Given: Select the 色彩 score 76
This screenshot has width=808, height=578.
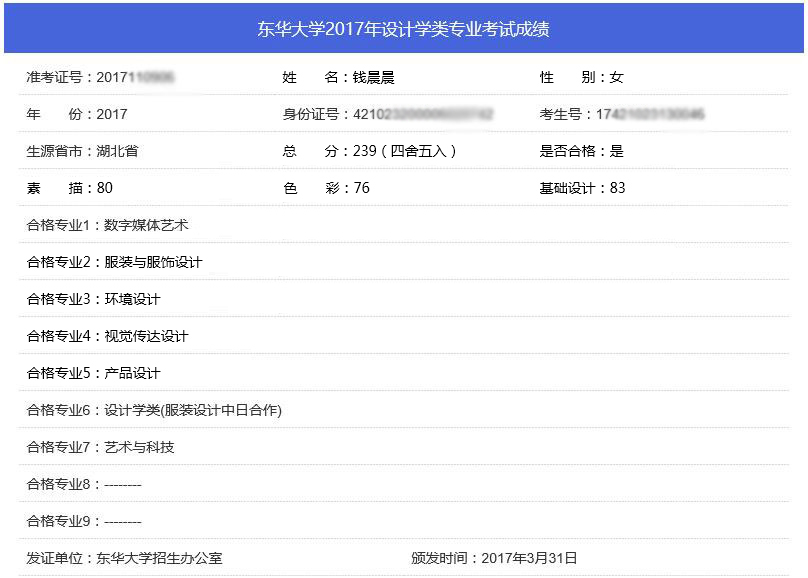Looking at the screenshot, I should point(362,188).
